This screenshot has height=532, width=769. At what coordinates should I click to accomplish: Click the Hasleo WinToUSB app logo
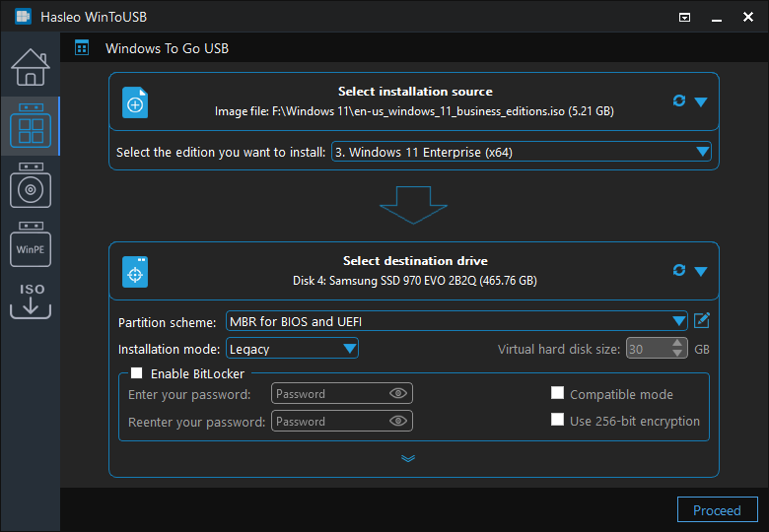pos(23,17)
